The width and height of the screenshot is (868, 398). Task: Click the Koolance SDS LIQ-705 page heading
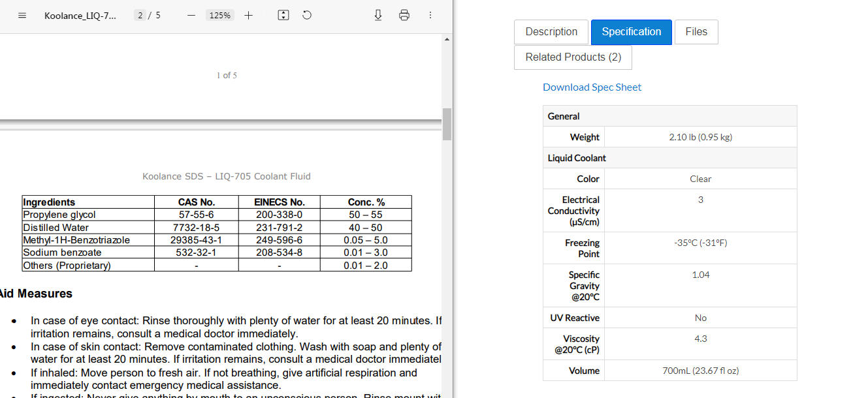[x=227, y=176]
